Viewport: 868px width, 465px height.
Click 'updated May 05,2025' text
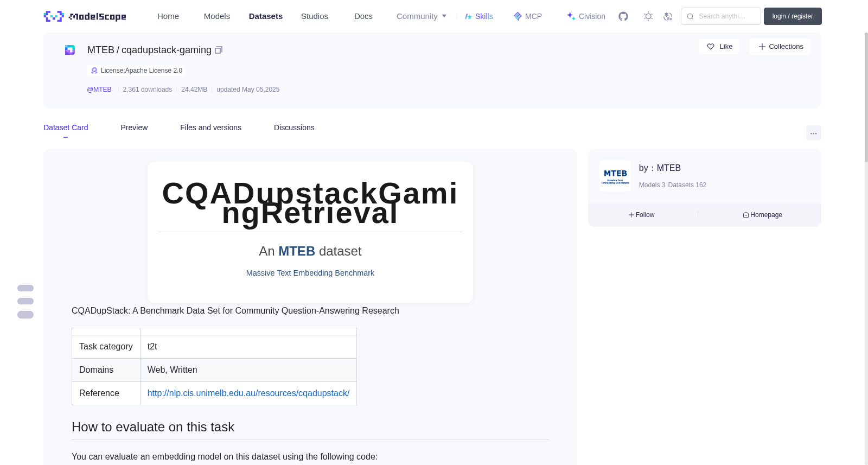(248, 90)
